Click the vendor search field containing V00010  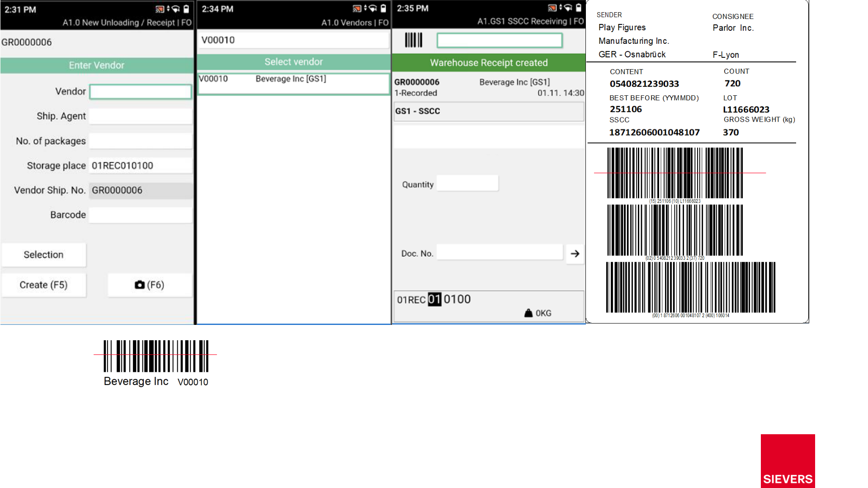tap(294, 40)
